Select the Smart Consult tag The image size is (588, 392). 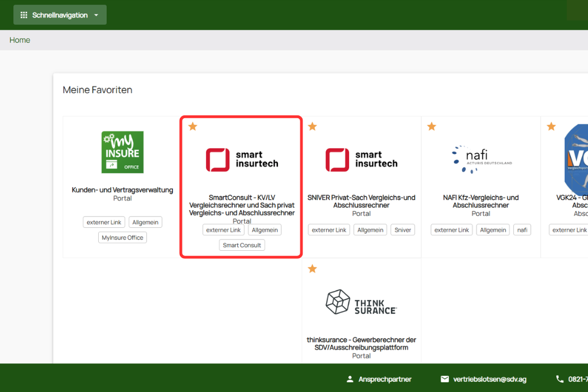point(242,245)
